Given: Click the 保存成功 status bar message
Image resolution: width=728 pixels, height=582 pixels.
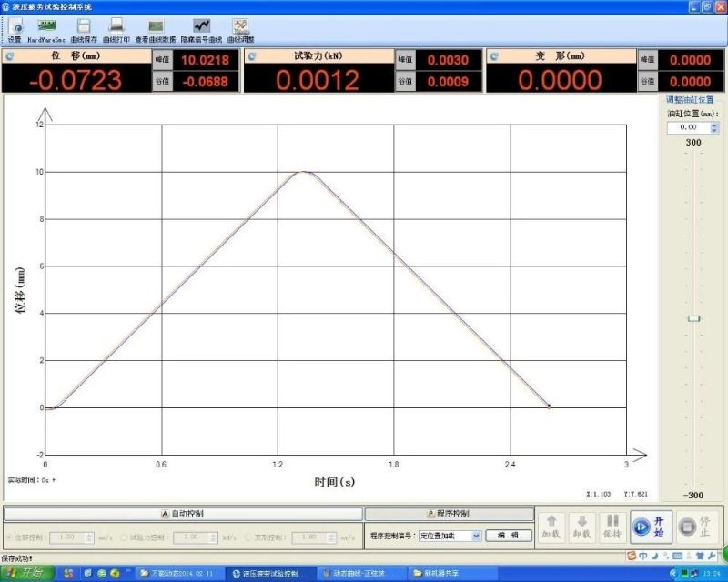Looking at the screenshot, I should [x=16, y=557].
